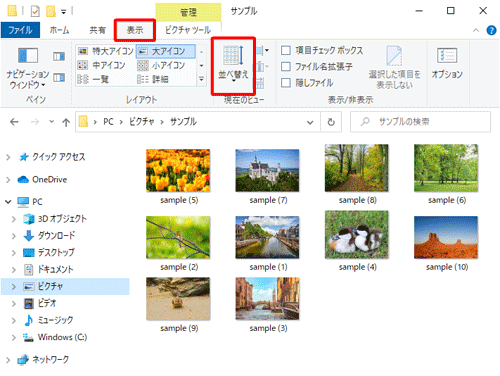Image resolution: width=500 pixels, height=376 pixels.
Task: Click the back navigation arrow
Action: click(x=14, y=122)
